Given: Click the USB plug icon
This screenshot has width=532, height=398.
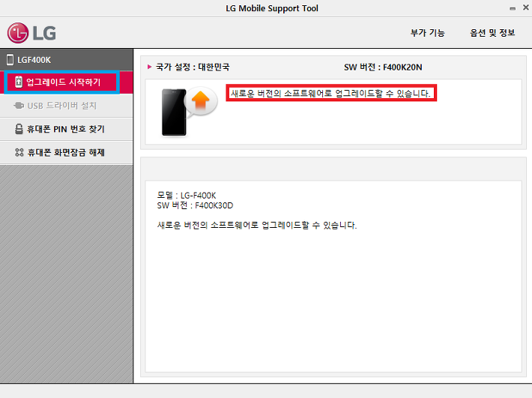Looking at the screenshot, I should coord(19,106).
